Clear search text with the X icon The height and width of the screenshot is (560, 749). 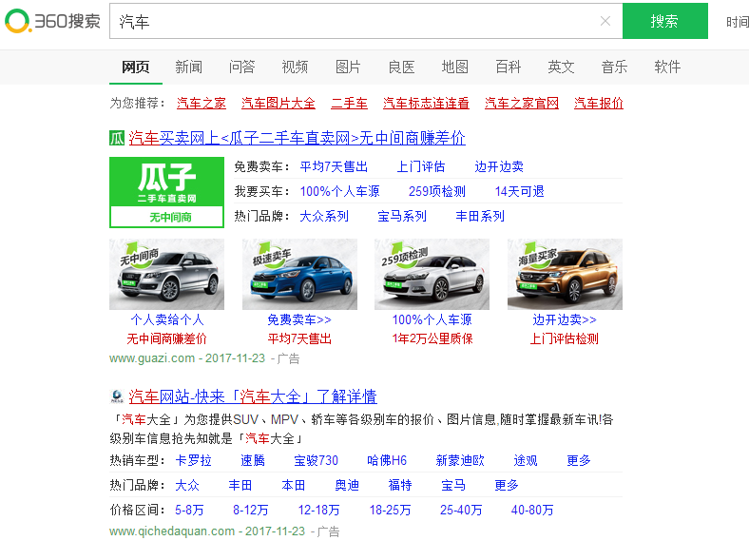(x=605, y=21)
